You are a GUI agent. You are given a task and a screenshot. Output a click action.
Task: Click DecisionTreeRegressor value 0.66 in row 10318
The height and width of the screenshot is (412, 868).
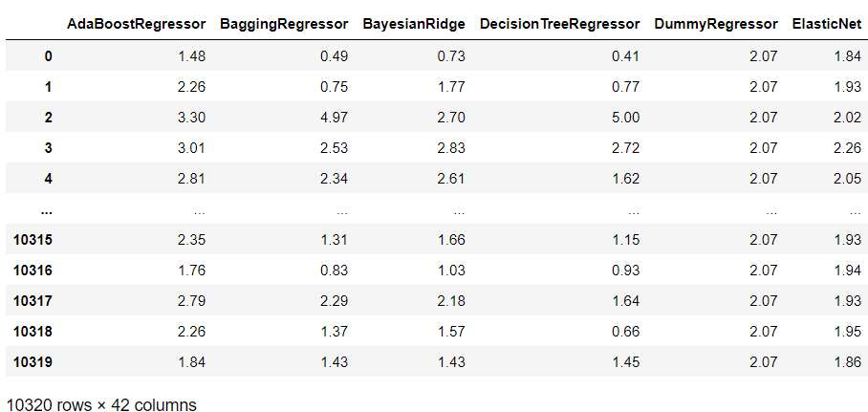click(x=626, y=332)
